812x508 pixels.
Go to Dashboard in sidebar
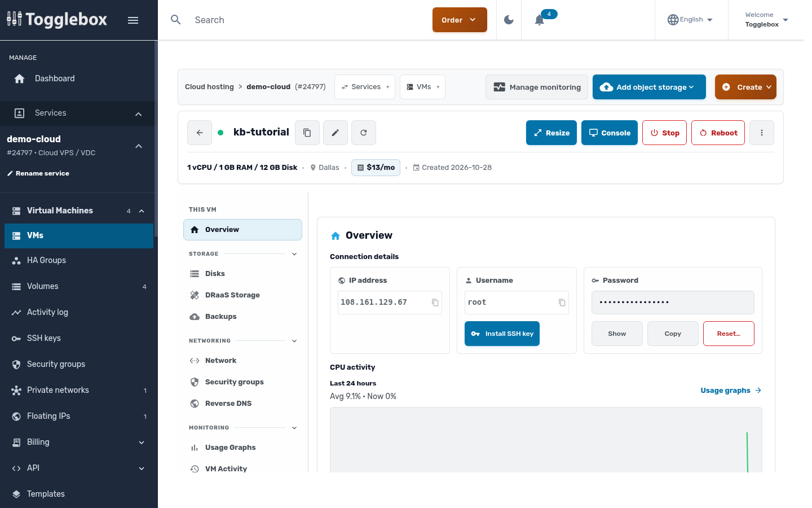point(77,78)
